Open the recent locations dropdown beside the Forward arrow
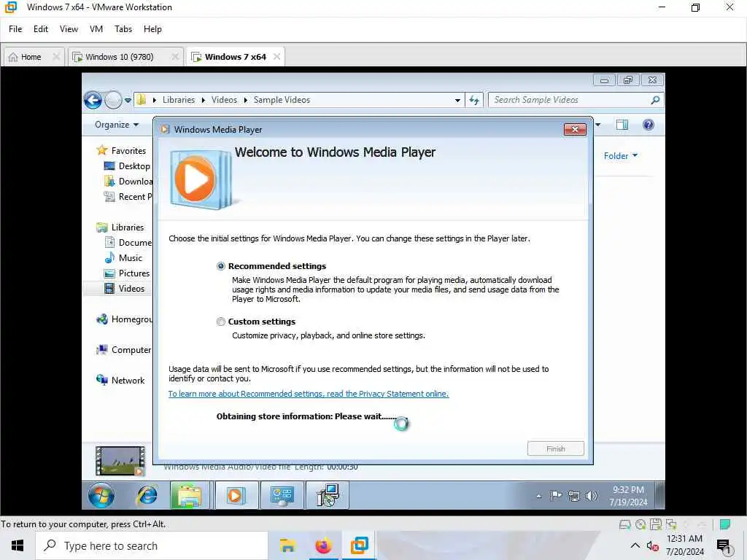Image resolution: width=747 pixels, height=560 pixels. [x=128, y=101]
